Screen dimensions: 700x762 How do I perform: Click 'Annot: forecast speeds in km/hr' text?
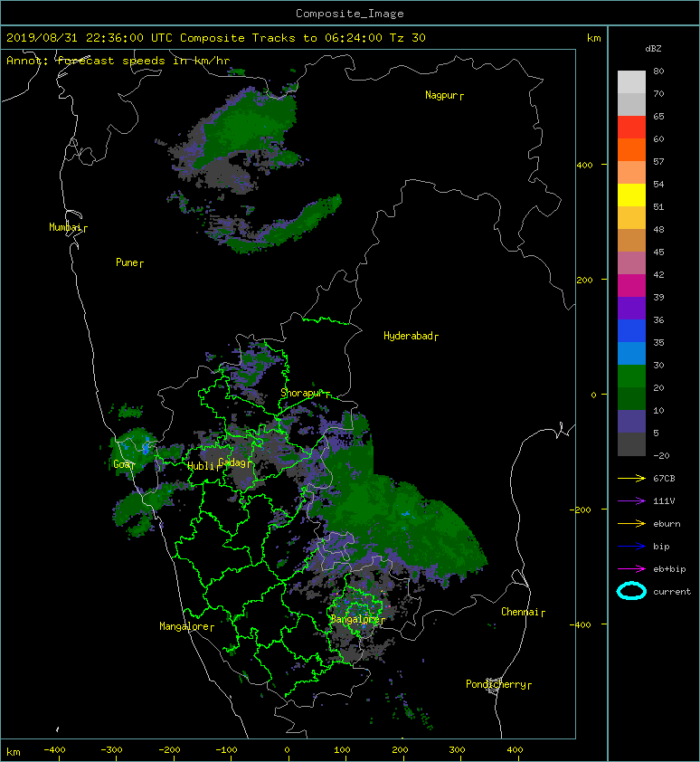click(x=118, y=61)
